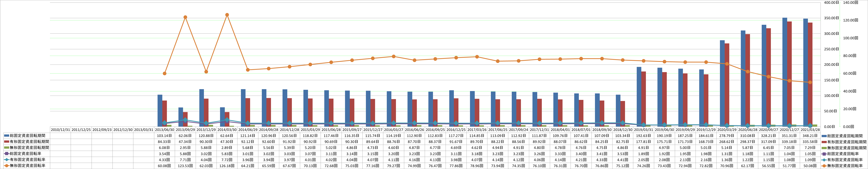The image size is (868, 169).
Task: Click table cell 1.09回
Action: pos(810,160)
